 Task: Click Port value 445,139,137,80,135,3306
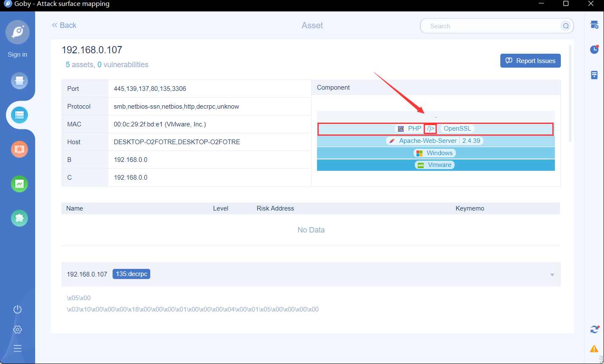click(x=150, y=89)
